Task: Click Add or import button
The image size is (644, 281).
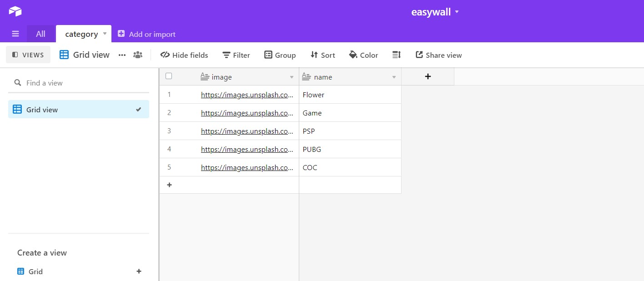Action: (146, 34)
